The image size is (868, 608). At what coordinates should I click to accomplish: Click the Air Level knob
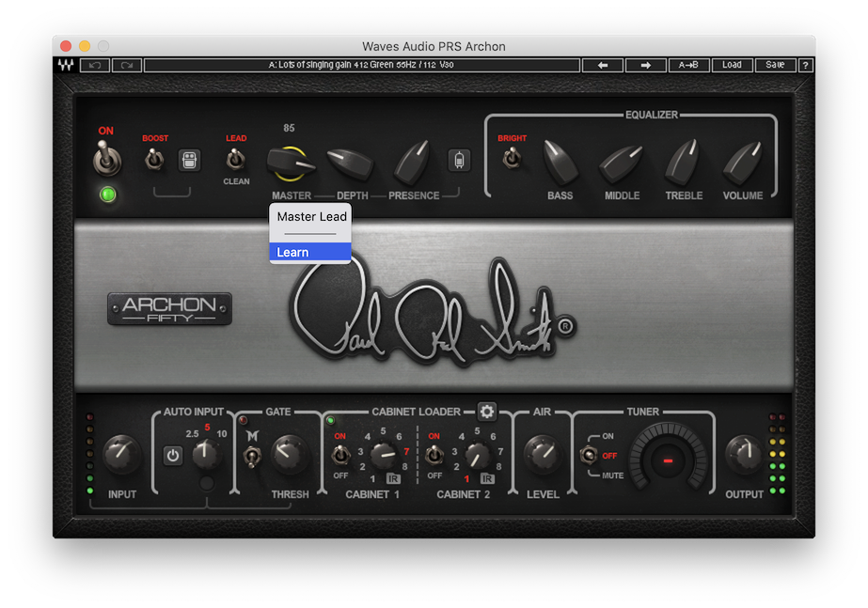point(543,454)
